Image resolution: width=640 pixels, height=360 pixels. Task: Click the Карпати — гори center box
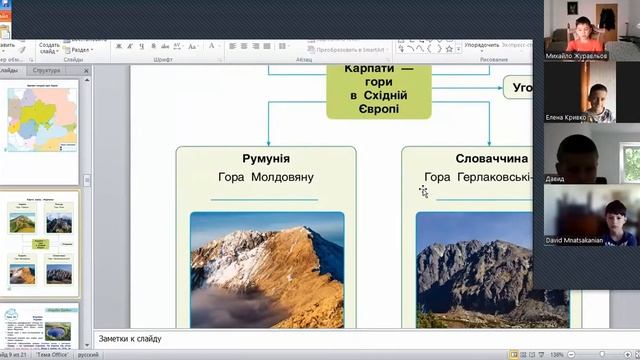(379, 91)
